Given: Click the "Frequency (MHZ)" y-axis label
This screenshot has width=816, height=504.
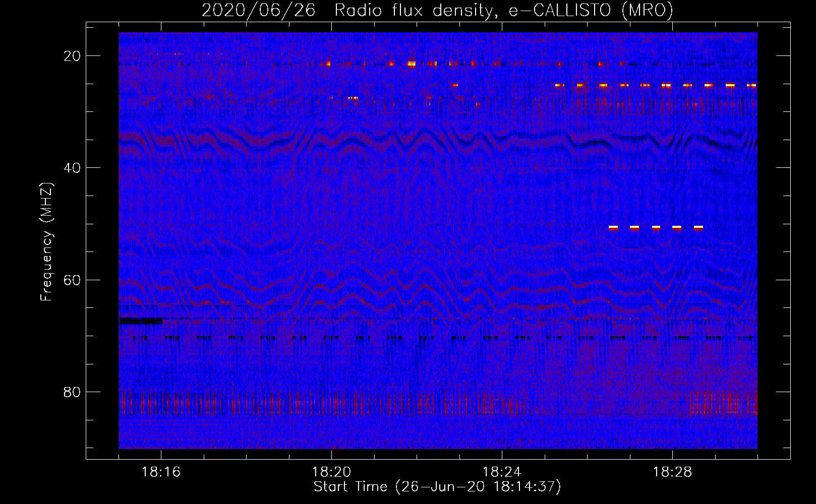Looking at the screenshot, I should (x=46, y=242).
